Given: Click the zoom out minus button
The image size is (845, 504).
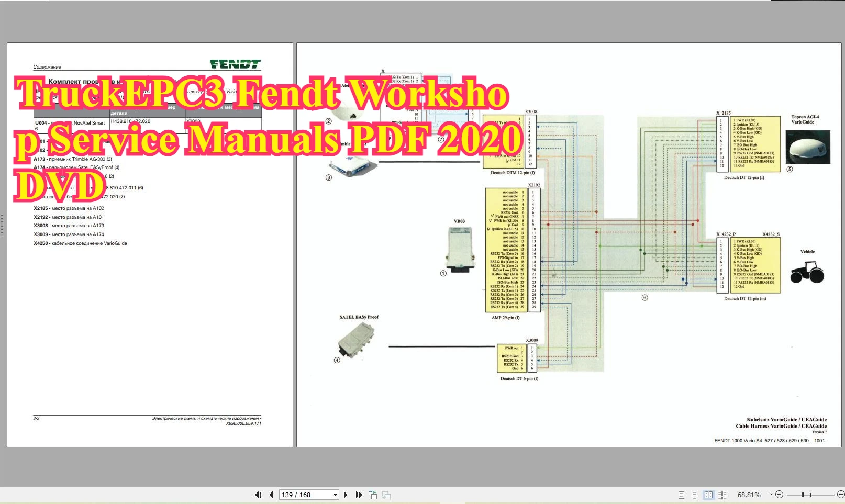Looking at the screenshot, I should click(779, 495).
